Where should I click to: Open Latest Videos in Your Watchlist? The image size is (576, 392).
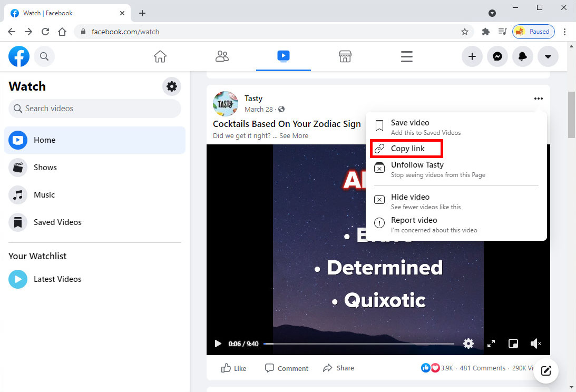[95, 279]
